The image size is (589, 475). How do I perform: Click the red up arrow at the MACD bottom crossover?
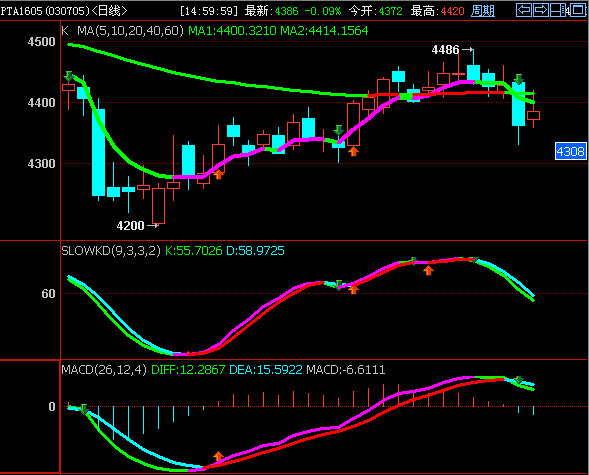click(218, 456)
